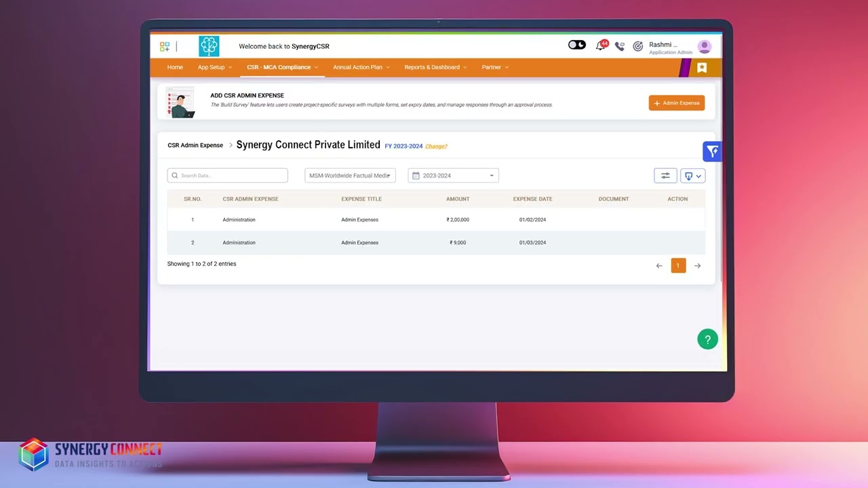Open notifications bell icon
868x488 pixels.
pyautogui.click(x=601, y=45)
